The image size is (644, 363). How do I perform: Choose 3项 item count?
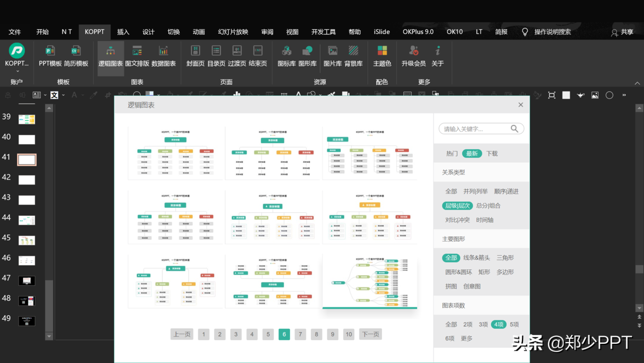pyautogui.click(x=483, y=325)
